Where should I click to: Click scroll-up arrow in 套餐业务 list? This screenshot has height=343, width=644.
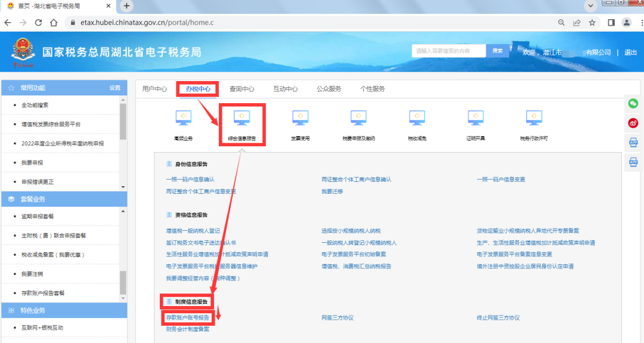click(x=123, y=211)
